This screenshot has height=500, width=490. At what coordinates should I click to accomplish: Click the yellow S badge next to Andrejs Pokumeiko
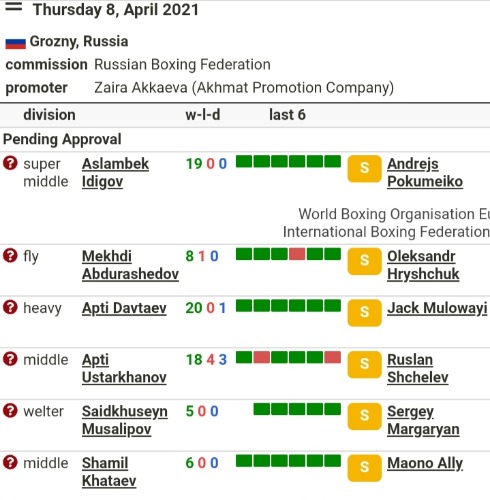pyautogui.click(x=364, y=168)
